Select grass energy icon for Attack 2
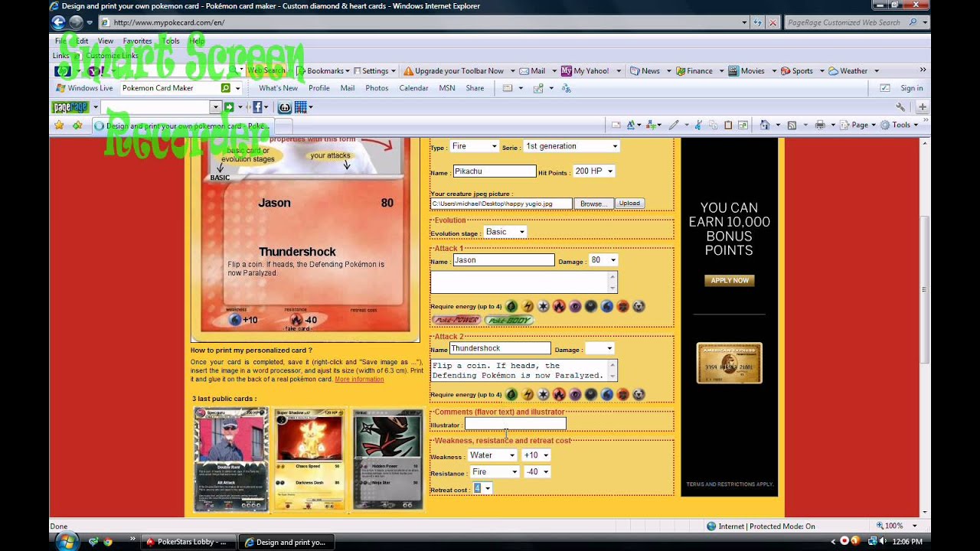Screen dimensions: 980x551 click(x=511, y=394)
